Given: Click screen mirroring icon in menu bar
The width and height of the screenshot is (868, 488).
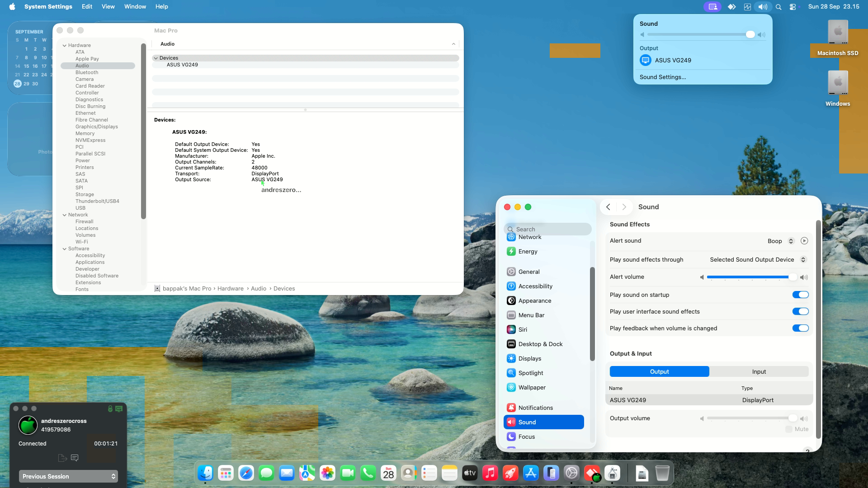Looking at the screenshot, I should (x=712, y=7).
